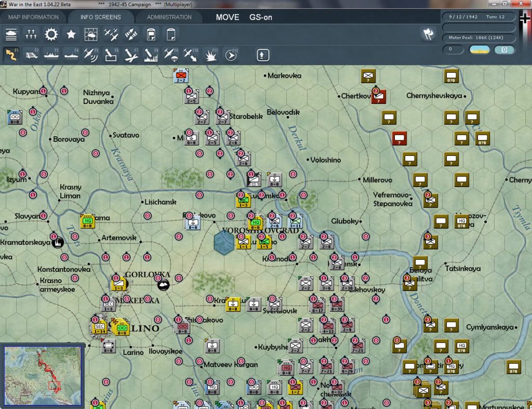Viewport: 532px width, 409px height.
Task: Click the rail depot icon at Kramatorskaya
Action: 58,243
